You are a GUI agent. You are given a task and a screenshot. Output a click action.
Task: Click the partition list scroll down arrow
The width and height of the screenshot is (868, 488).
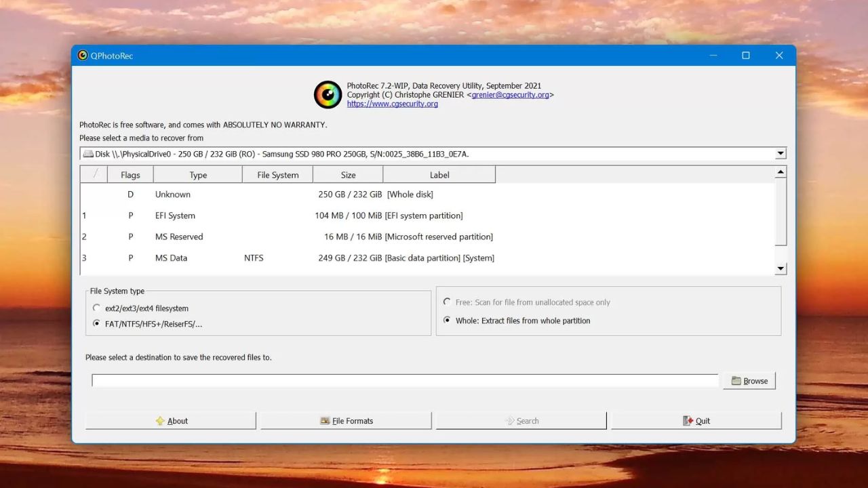pos(781,268)
